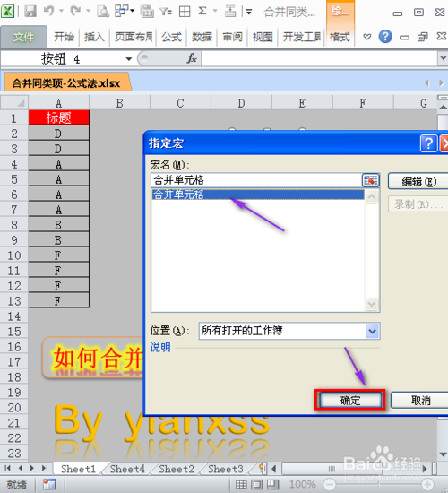Switch to the 视图 ribbon tab
The height and width of the screenshot is (493, 448).
coord(263,37)
